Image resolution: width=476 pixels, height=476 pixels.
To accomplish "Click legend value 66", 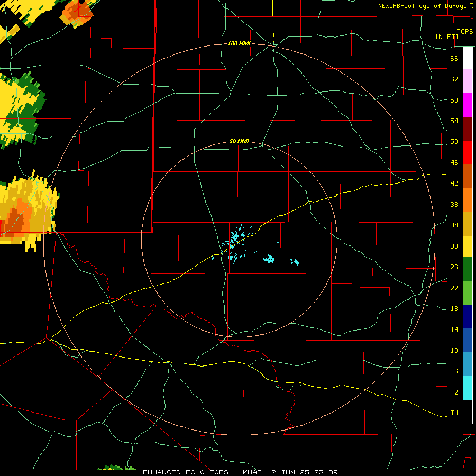I will 454,58.
